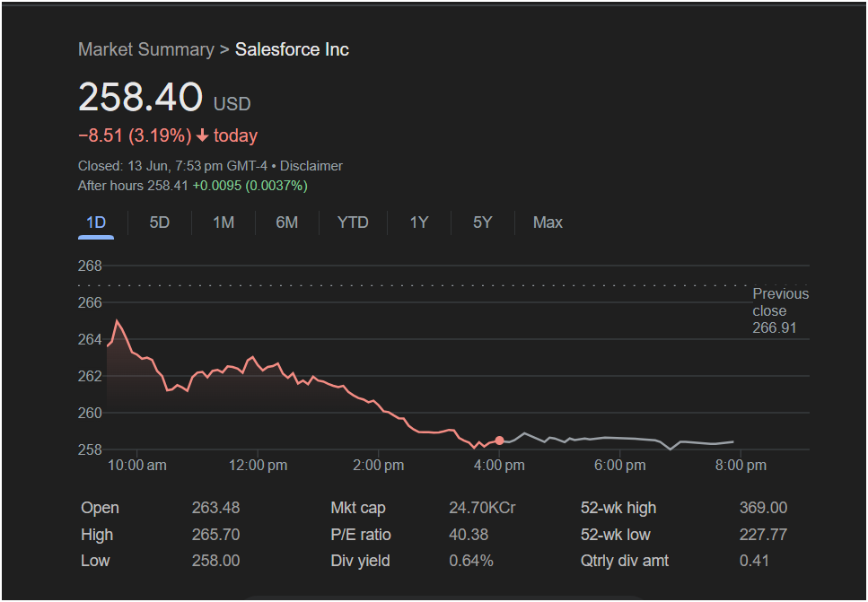Switch to the 5D chart tab
Image resolution: width=868 pixels, height=602 pixels.
point(160,222)
